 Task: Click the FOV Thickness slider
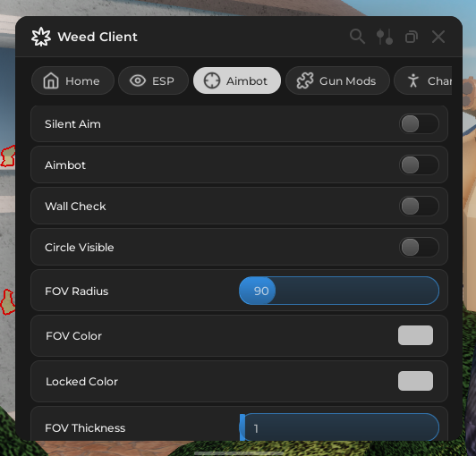click(x=339, y=426)
